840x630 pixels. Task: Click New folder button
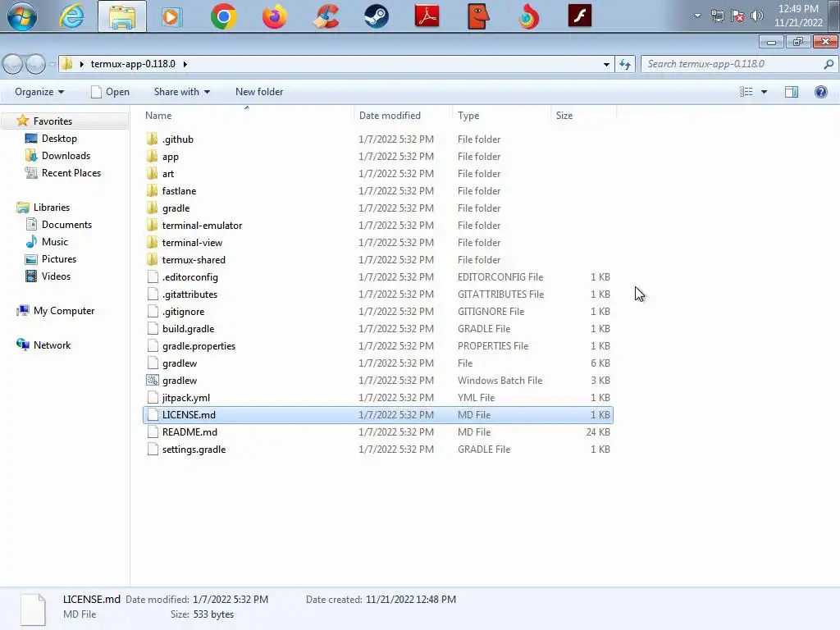pos(259,92)
